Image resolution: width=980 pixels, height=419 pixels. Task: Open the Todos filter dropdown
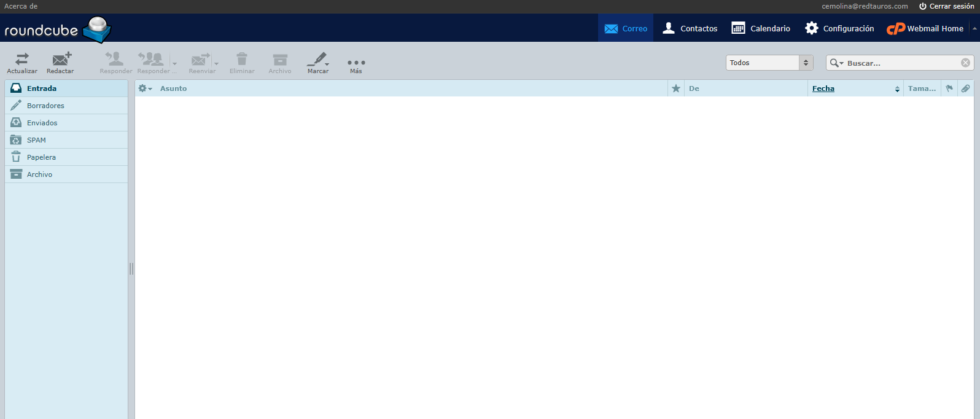click(769, 63)
